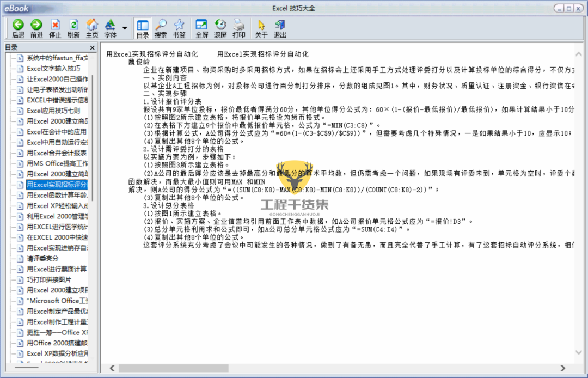Viewport: 588px width, 378px height.
Task: Switch to 全屏 fullscreen mode
Action: [202, 29]
